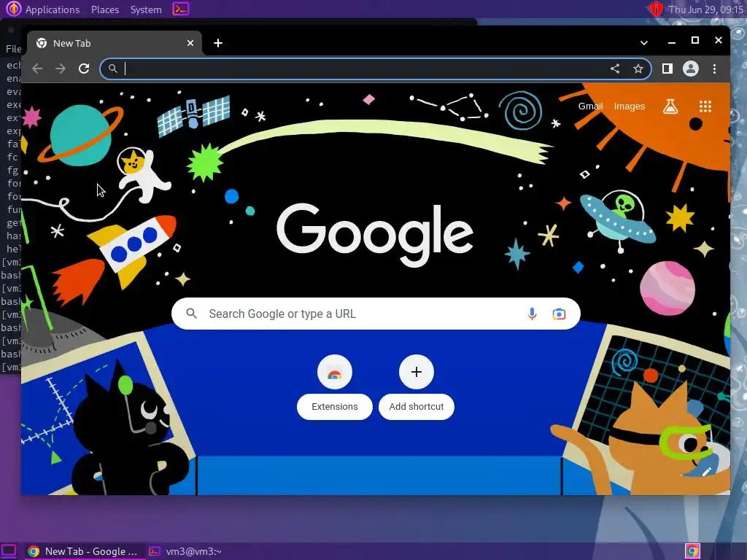Screen dimensions: 747x560
Task: Open the Images link
Action: tap(630, 106)
